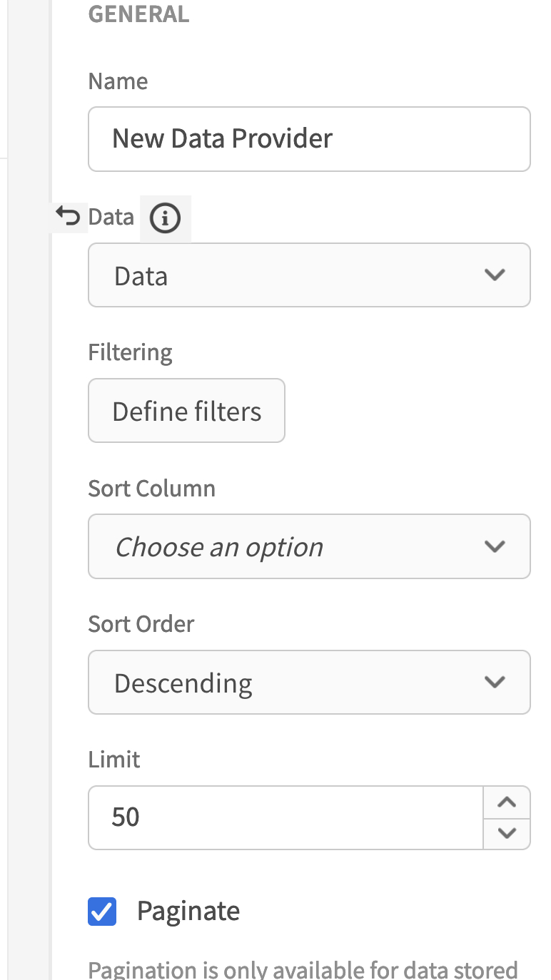The height and width of the screenshot is (980, 551).
Task: Click the chevron arrow in the Data dropdown
Action: tap(495, 275)
